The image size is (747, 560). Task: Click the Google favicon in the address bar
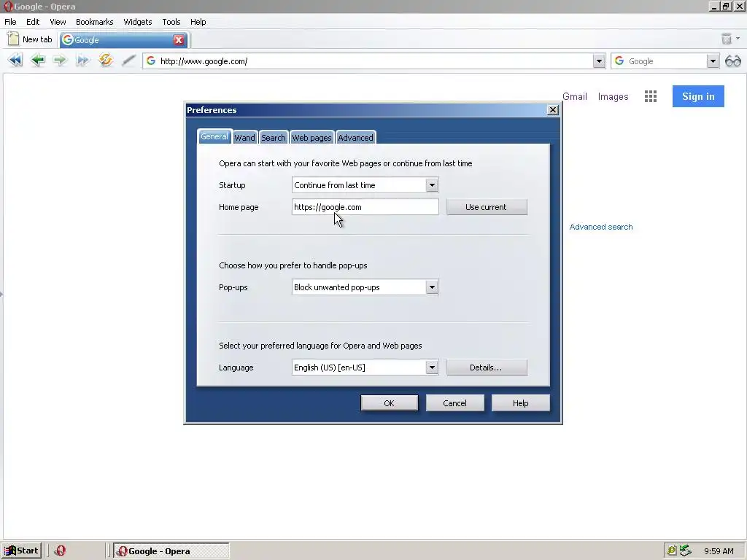(151, 61)
